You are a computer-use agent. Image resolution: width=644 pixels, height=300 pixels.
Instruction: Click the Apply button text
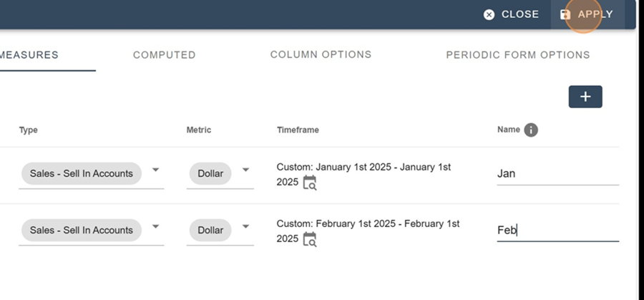click(x=595, y=14)
